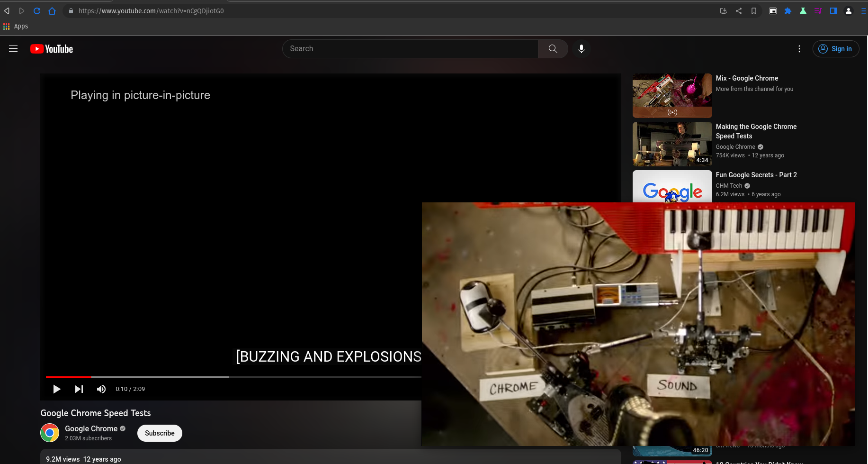Reload the YouTube page
The image size is (868, 464).
tap(37, 10)
